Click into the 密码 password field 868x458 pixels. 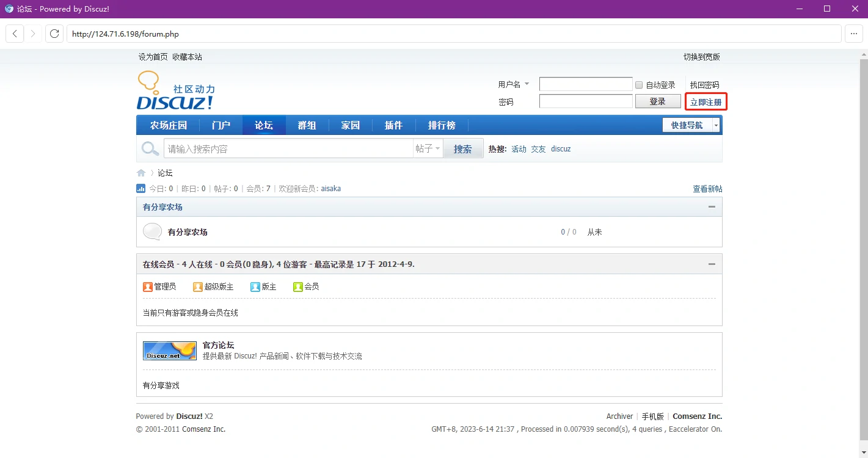click(x=585, y=101)
